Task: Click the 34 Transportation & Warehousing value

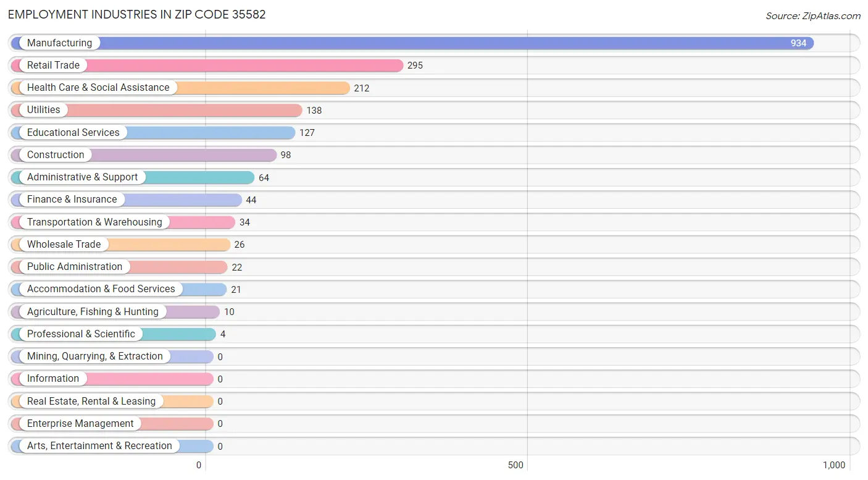Action: 244,222
